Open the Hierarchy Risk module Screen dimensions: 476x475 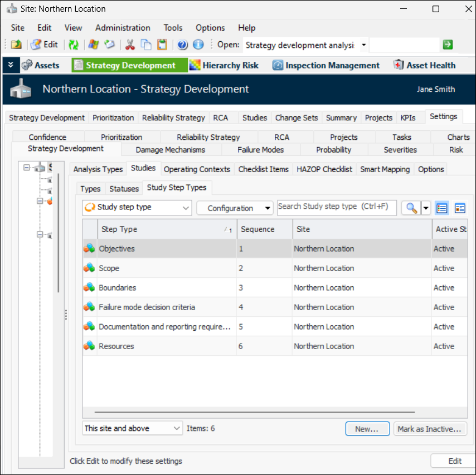point(224,65)
